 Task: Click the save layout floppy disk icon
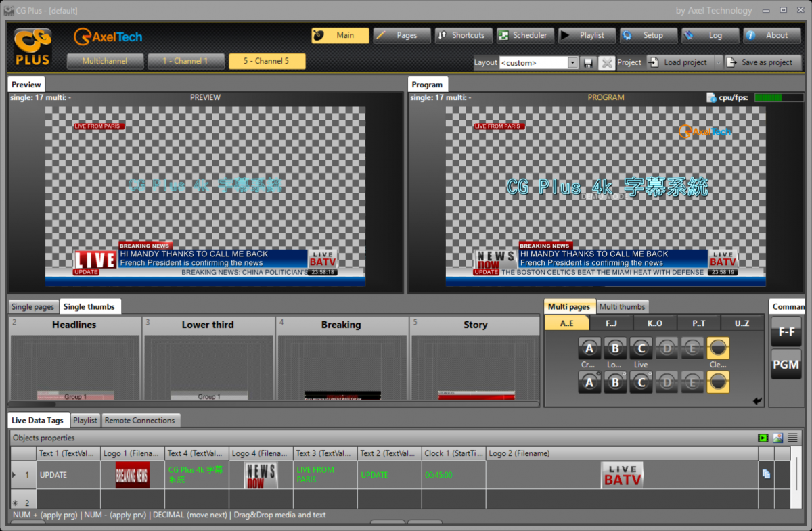click(x=588, y=63)
